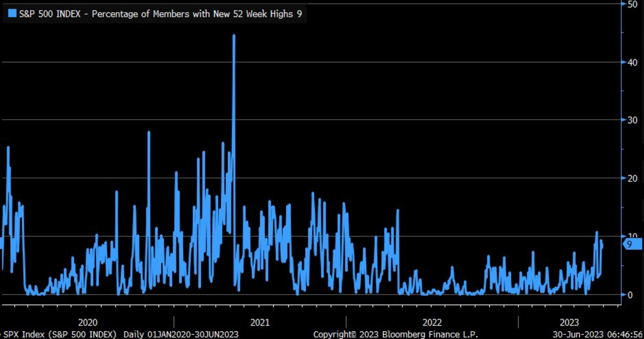Viewport: 644px width, 339px height.
Task: Click the 50 label on y-axis
Action: 632,5
